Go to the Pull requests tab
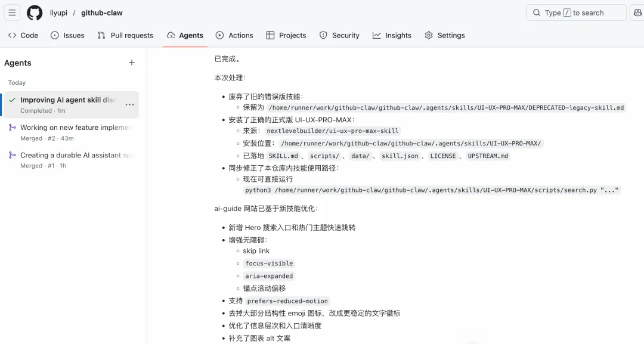Screen dimensions: 644x344 pos(125,35)
